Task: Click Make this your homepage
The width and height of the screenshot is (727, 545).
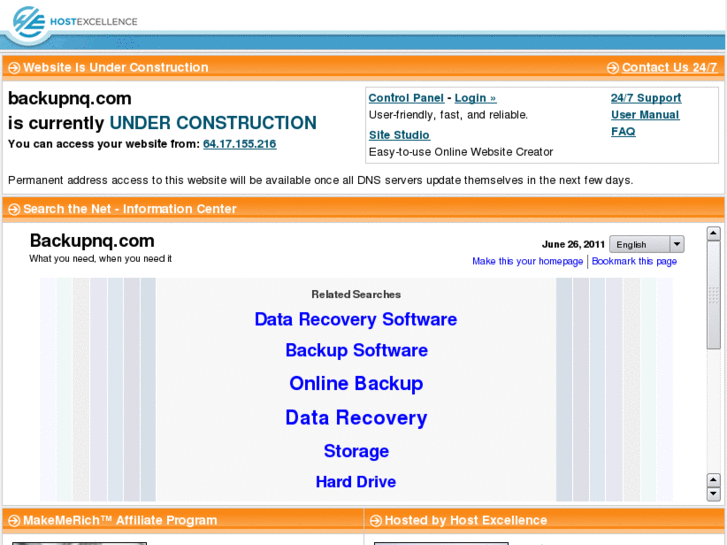Action: coord(528,261)
